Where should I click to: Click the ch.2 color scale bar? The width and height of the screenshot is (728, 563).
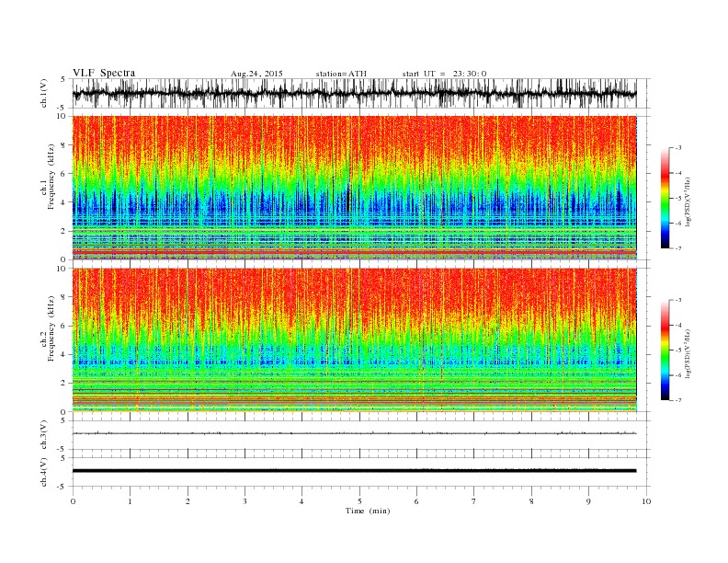point(665,350)
